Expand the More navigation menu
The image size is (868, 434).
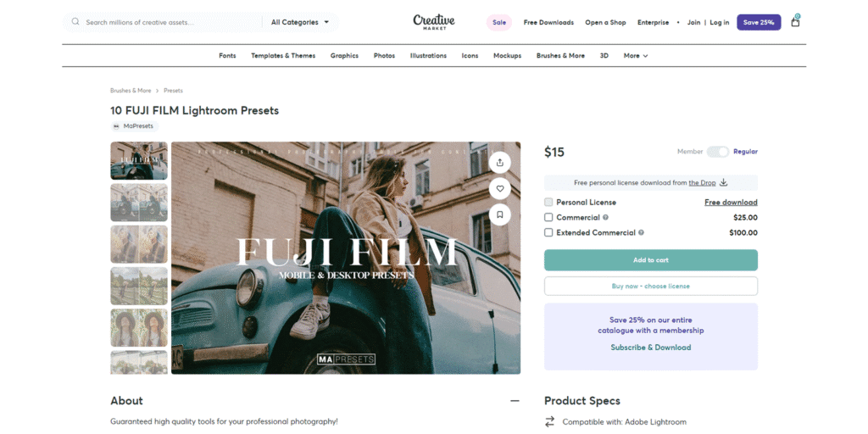click(636, 56)
